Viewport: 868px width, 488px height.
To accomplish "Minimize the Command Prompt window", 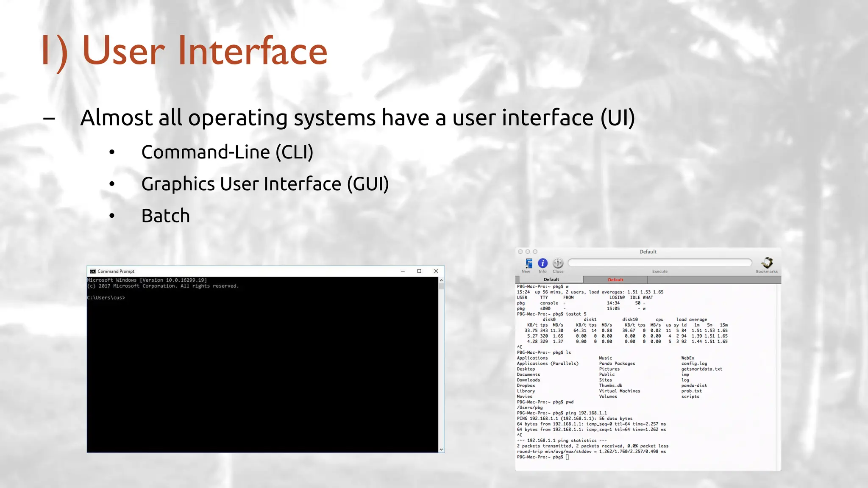I will [403, 271].
